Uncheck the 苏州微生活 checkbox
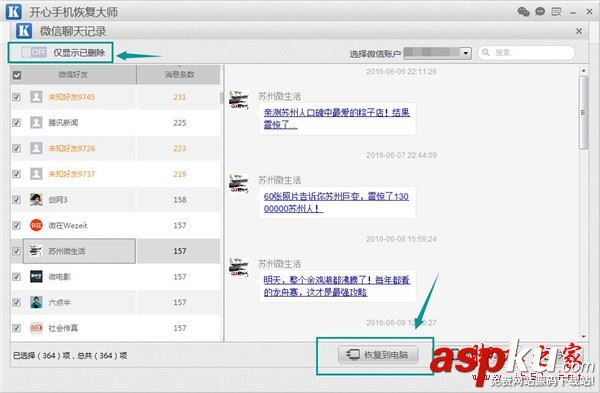The image size is (600, 393). click(16, 251)
